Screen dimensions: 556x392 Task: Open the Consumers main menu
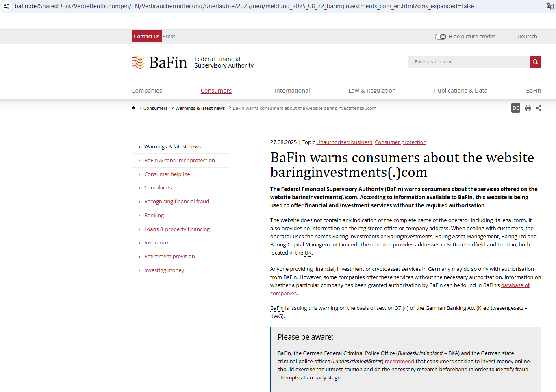216,91
